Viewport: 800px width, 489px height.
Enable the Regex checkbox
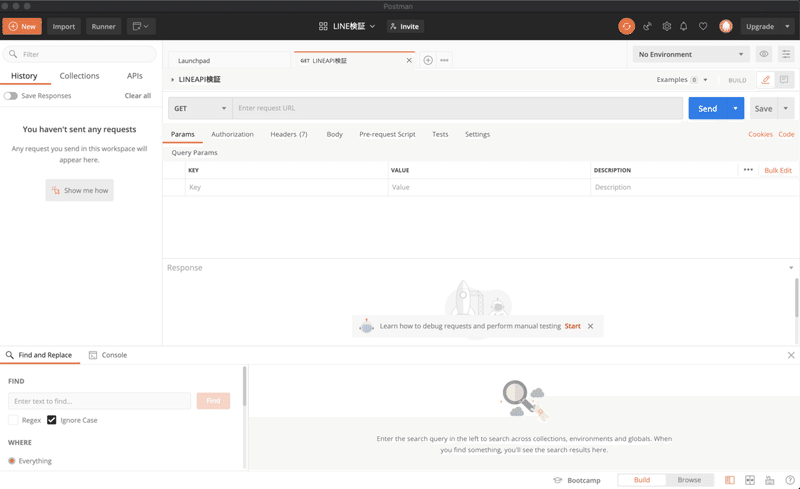13,420
